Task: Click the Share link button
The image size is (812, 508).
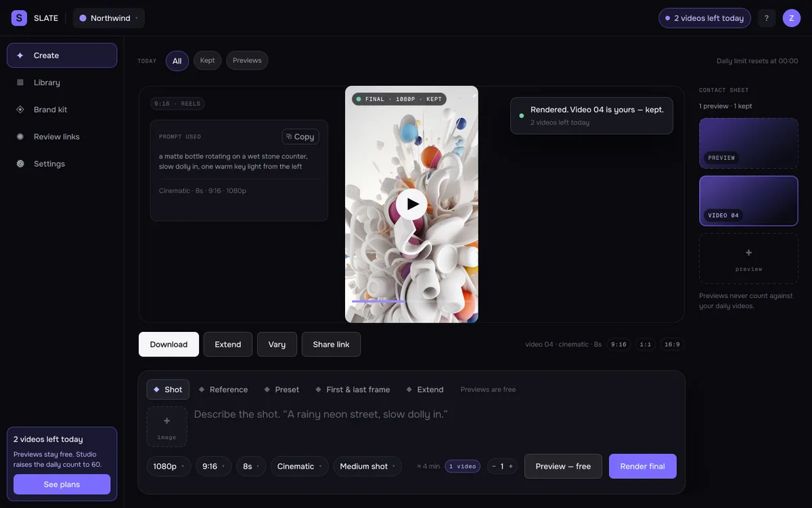Action: pos(331,344)
